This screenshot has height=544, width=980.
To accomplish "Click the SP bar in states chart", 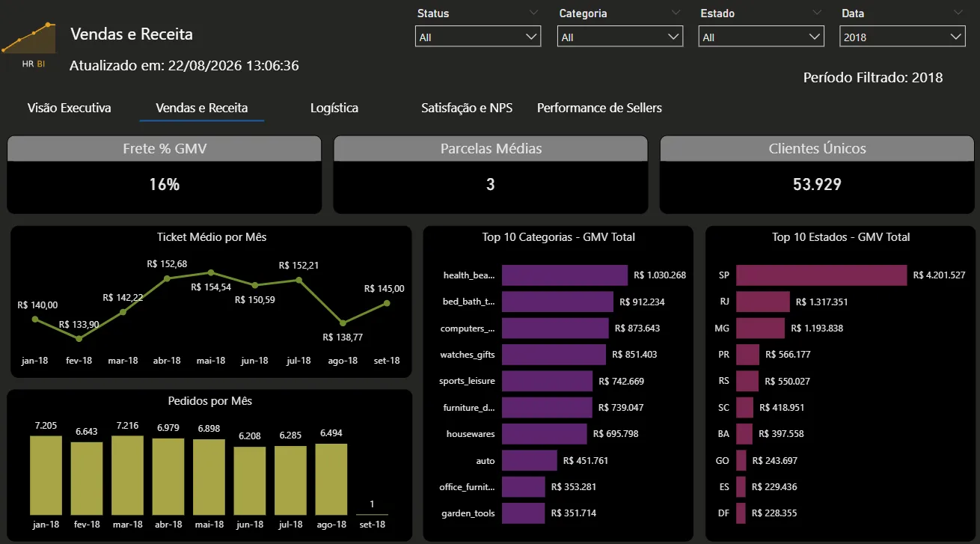I will [x=821, y=275].
